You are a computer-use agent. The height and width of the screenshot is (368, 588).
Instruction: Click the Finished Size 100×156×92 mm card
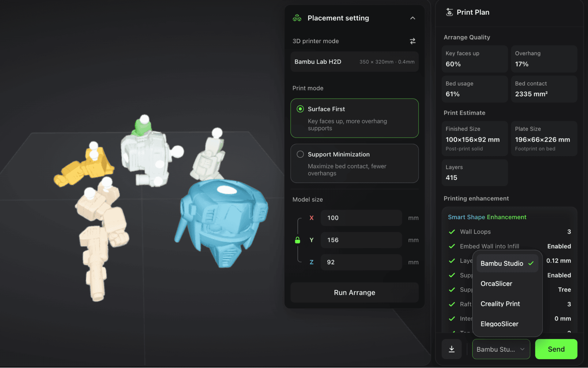coord(475,139)
